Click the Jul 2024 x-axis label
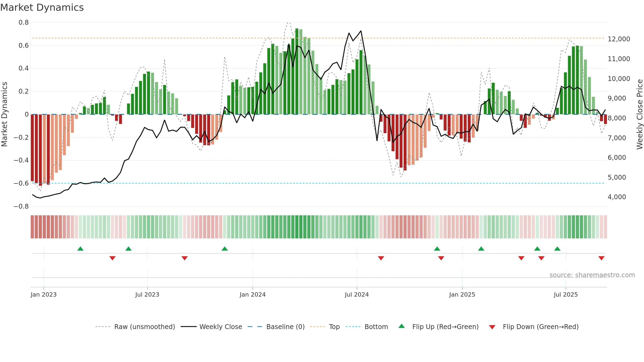 coord(357,294)
